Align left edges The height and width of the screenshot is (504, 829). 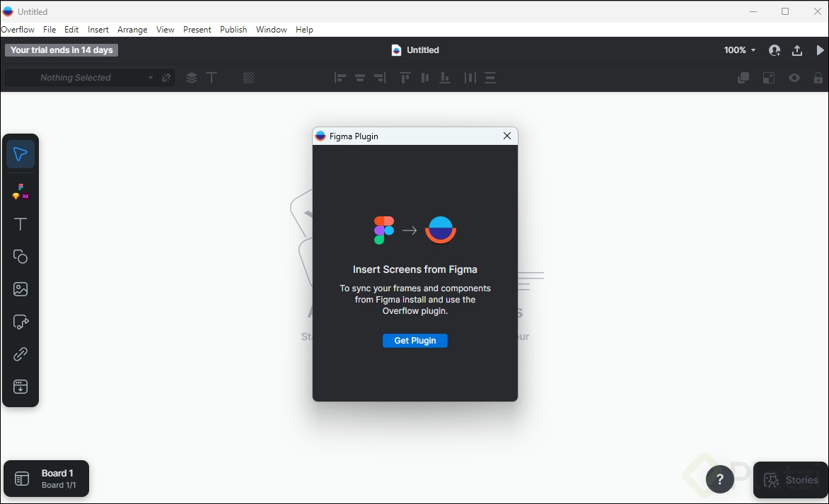pyautogui.click(x=340, y=78)
